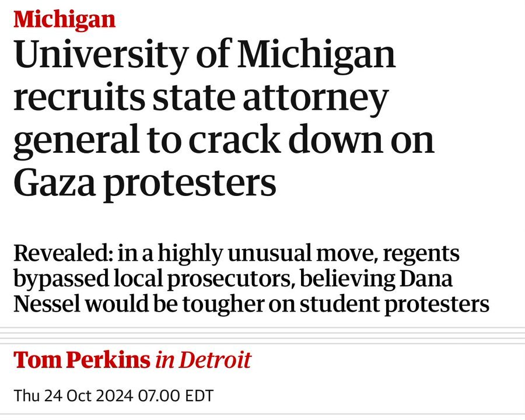Click the year "2024" in the timestamp
Image resolution: width=525 pixels, height=420 pixels.
point(114,395)
